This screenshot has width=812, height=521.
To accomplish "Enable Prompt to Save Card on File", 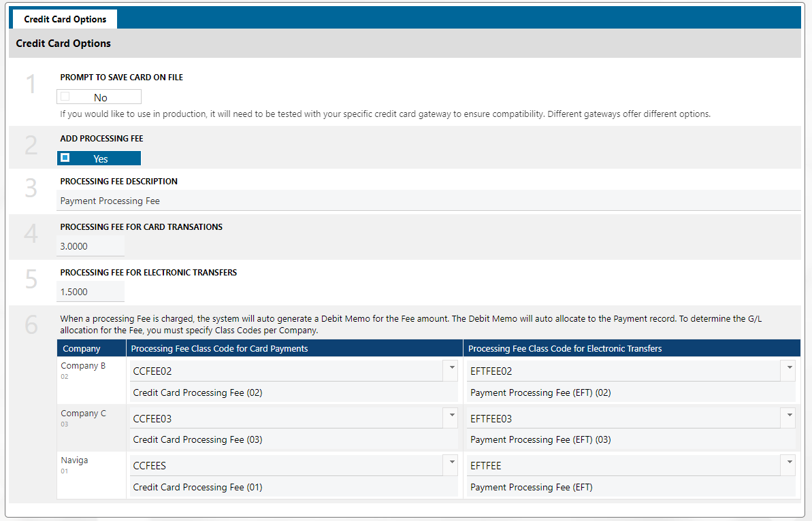I will tap(99, 97).
